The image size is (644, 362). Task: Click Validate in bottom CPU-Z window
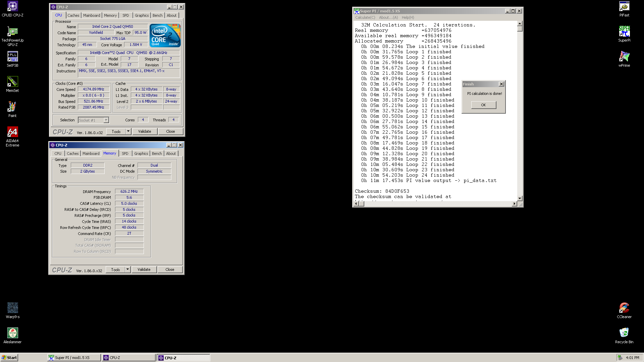coord(144,269)
